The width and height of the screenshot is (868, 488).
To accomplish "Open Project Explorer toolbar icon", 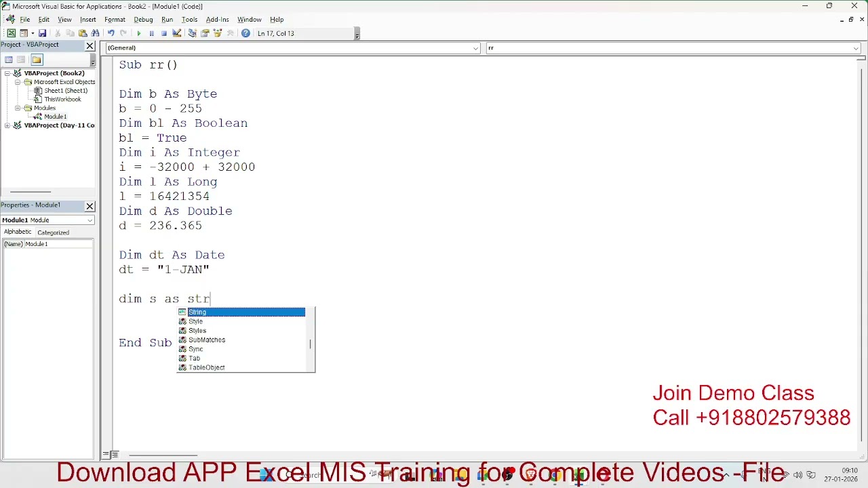I will pos(192,33).
